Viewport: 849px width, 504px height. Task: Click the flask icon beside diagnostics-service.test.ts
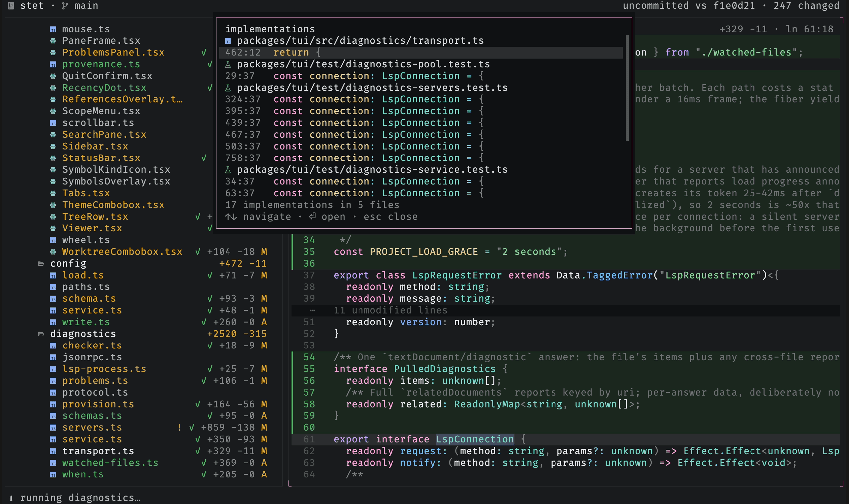(x=228, y=170)
